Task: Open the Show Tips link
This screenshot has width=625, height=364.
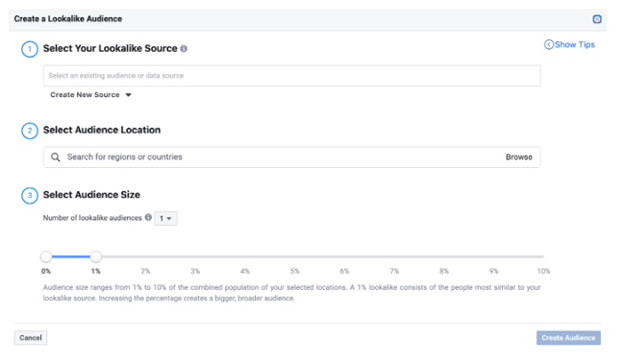Action: 569,44
